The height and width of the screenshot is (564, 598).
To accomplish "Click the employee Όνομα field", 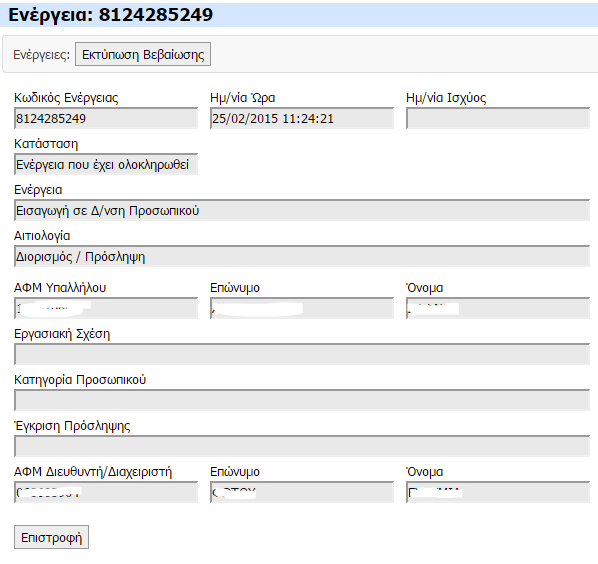I will (498, 308).
